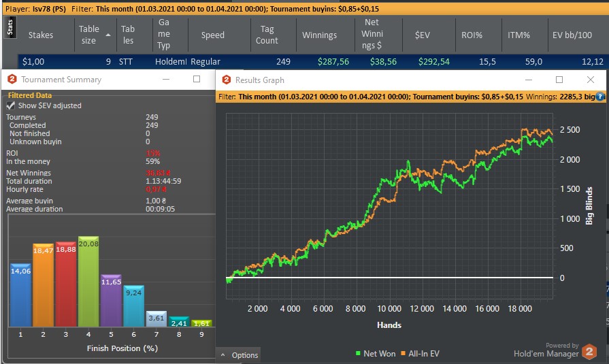Toggle the Show $EV adjusted checkbox
The width and height of the screenshot is (609, 364).
coord(10,105)
